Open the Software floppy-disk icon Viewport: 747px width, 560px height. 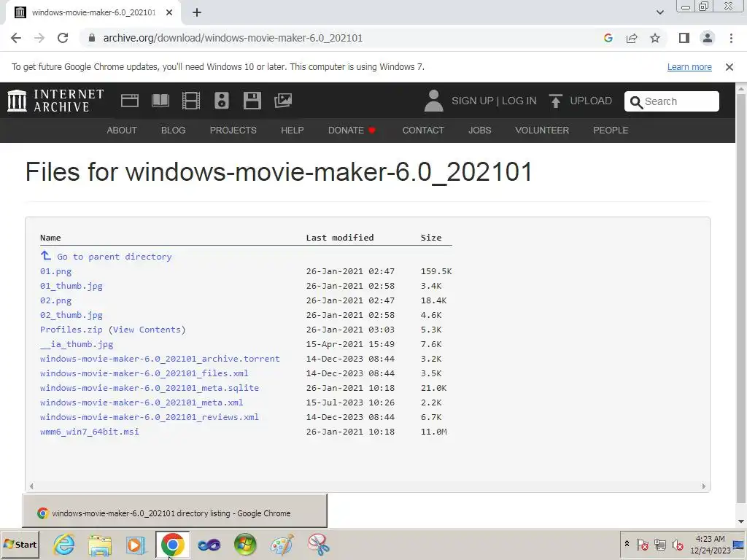coord(252,101)
